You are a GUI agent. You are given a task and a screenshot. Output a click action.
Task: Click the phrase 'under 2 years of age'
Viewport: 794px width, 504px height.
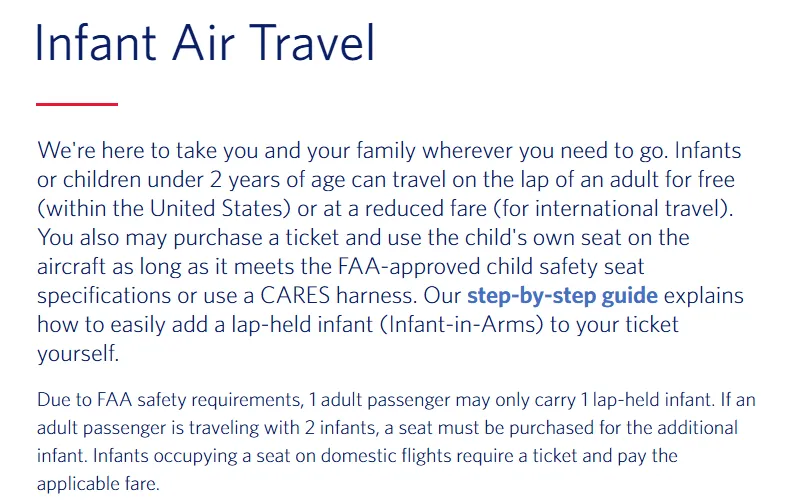243,180
